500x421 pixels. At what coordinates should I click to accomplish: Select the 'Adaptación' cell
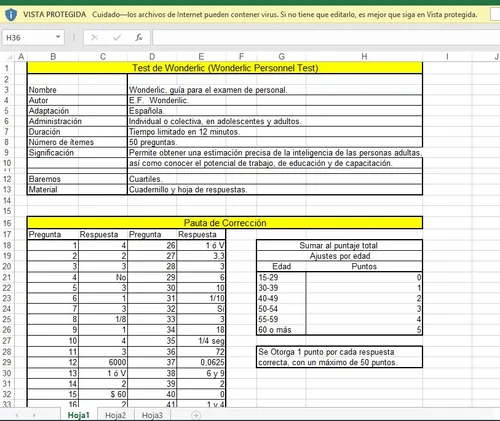53,111
